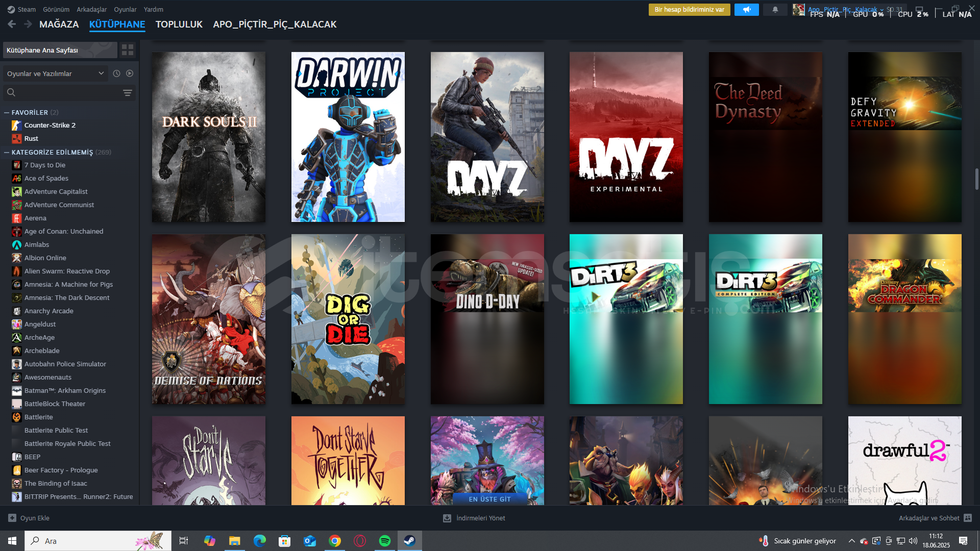Screen dimensions: 980x551
Task: Select Batman: Arkham Origins entry
Action: [65, 390]
